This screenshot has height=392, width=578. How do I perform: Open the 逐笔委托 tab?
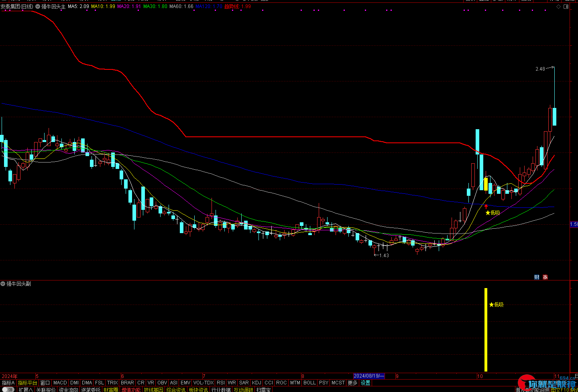91,390
